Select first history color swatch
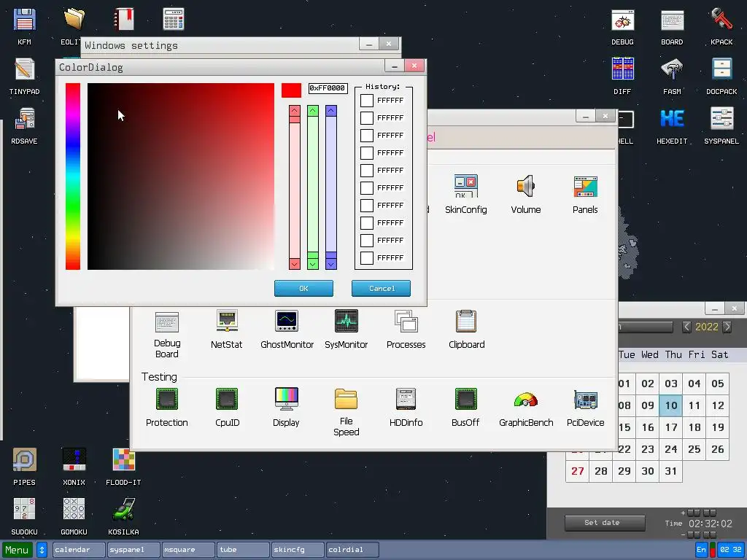Viewport: 747px width, 560px height. tap(366, 101)
